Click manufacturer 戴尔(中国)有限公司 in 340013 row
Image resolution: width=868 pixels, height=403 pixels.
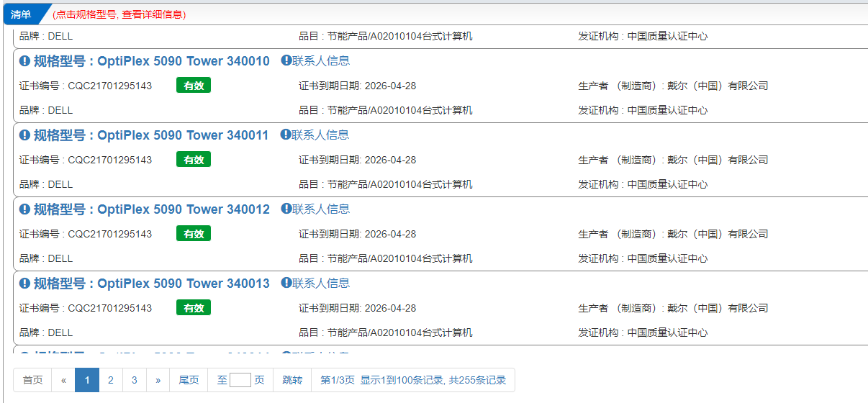(x=718, y=309)
